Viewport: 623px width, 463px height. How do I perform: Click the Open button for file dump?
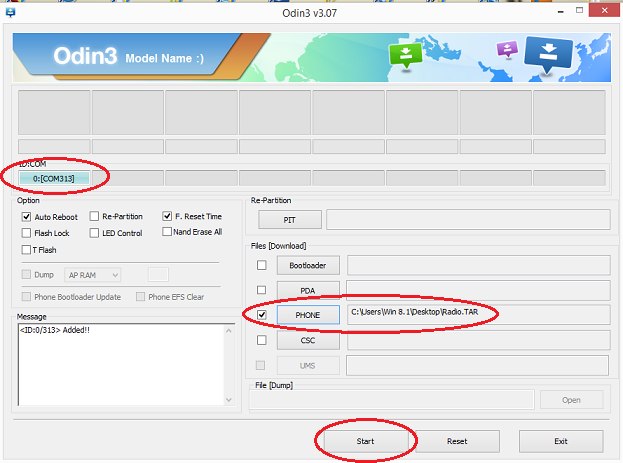pyautogui.click(x=571, y=400)
